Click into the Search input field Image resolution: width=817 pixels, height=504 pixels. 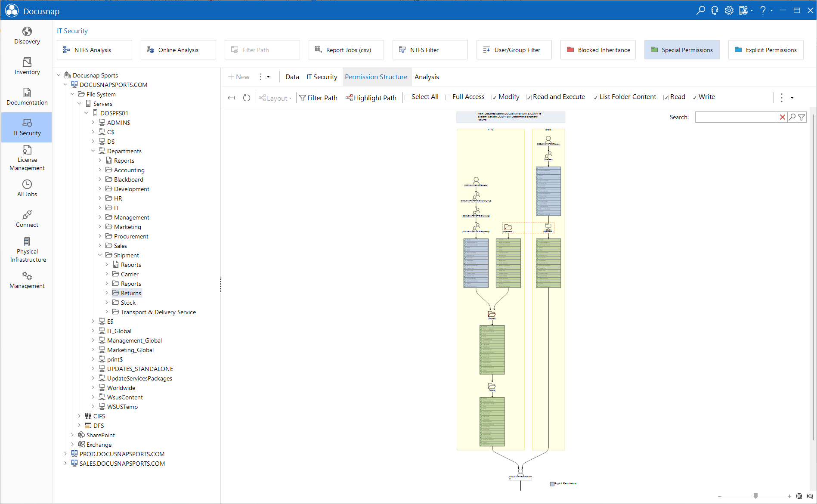pyautogui.click(x=737, y=117)
